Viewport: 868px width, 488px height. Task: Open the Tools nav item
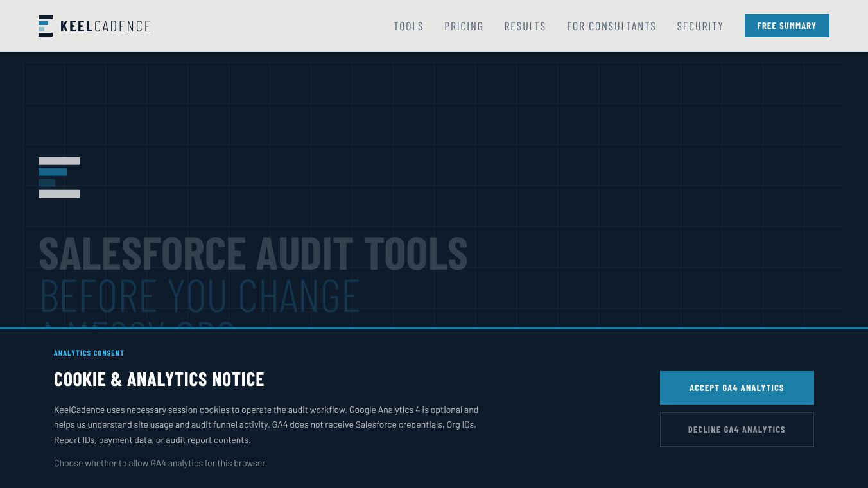(408, 26)
